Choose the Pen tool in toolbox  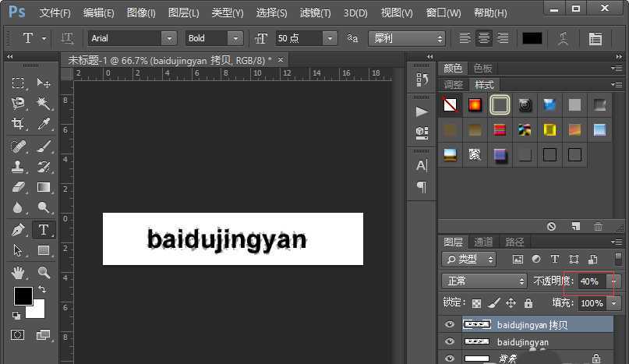tap(19, 229)
